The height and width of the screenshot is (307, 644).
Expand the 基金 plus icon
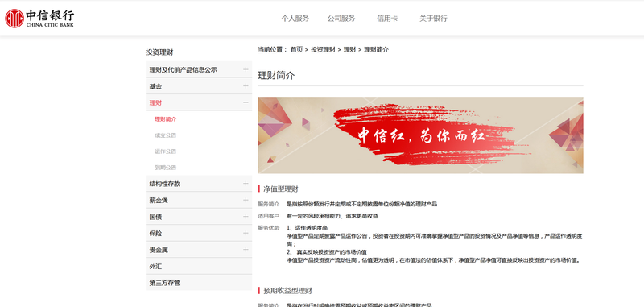point(246,86)
